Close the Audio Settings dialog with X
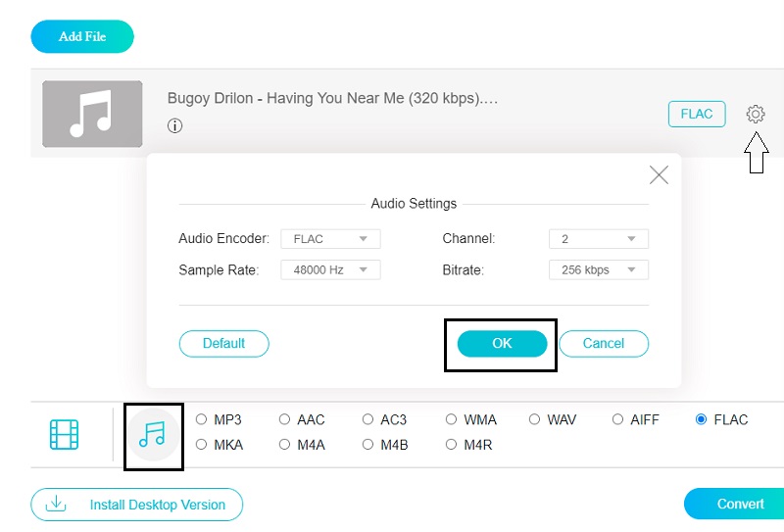Viewport: 784px width, 532px height. click(659, 175)
